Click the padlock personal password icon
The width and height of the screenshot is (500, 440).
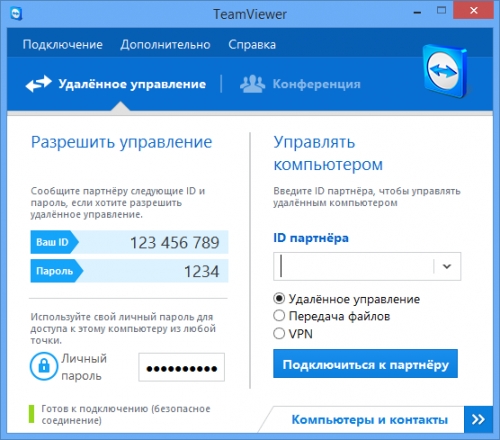[x=44, y=366]
